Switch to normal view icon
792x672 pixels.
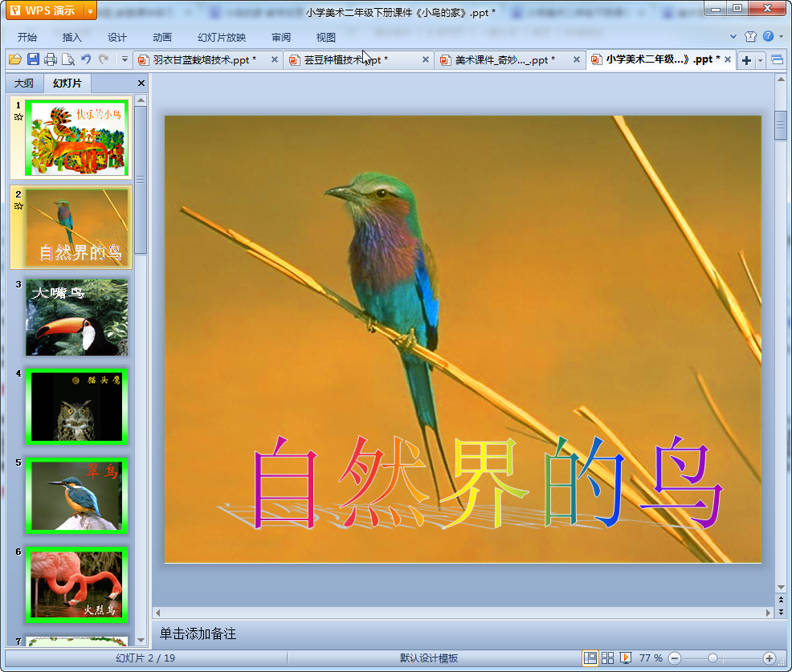click(590, 658)
